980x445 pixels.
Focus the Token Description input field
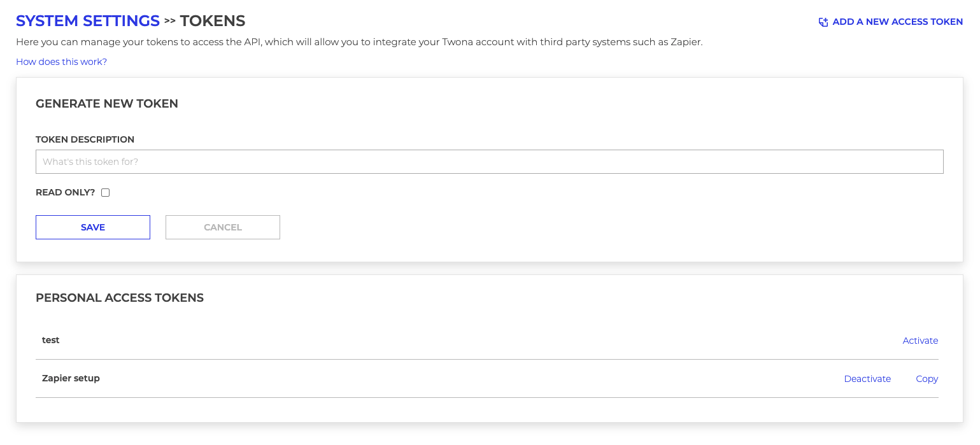[489, 162]
